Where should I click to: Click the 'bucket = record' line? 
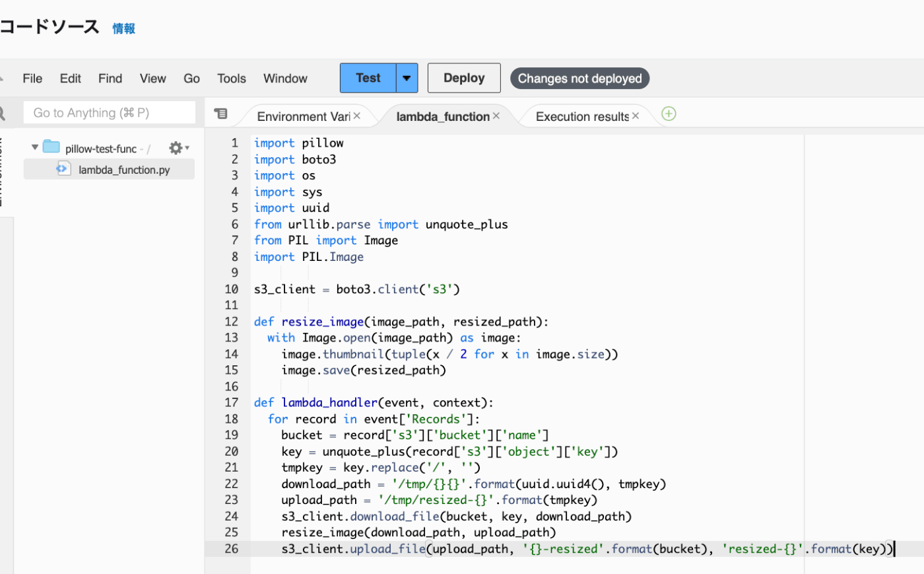415,435
